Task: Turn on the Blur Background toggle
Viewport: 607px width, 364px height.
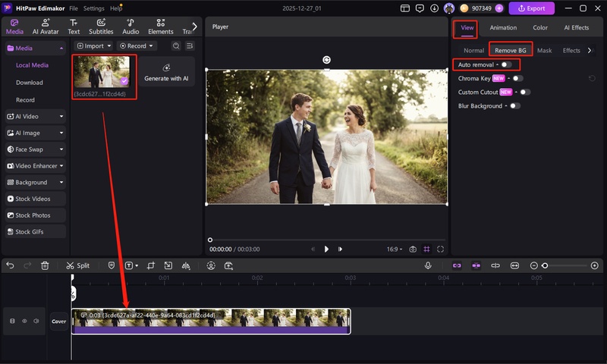Action: (x=515, y=106)
